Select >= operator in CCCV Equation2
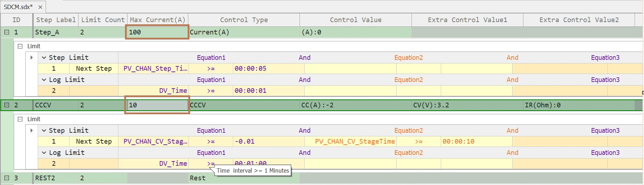Viewport: 644px width, 185px height. [419, 141]
